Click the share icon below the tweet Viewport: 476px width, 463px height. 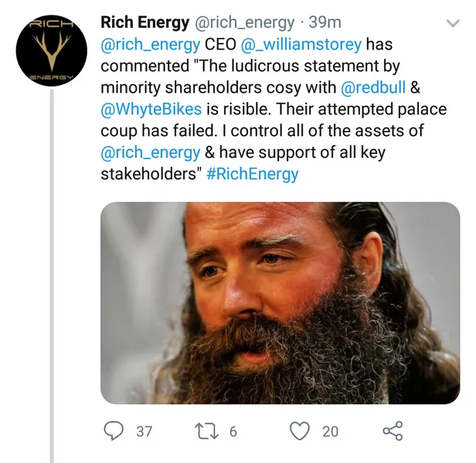click(x=393, y=431)
